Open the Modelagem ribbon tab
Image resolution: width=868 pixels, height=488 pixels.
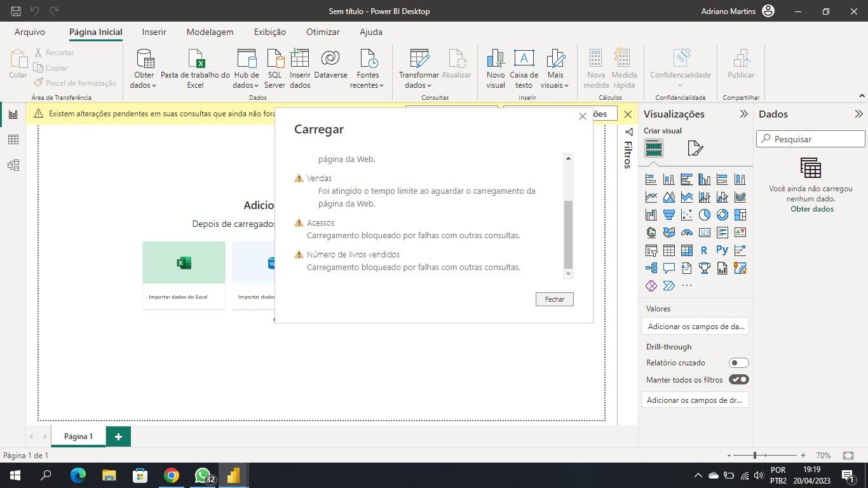coord(210,32)
